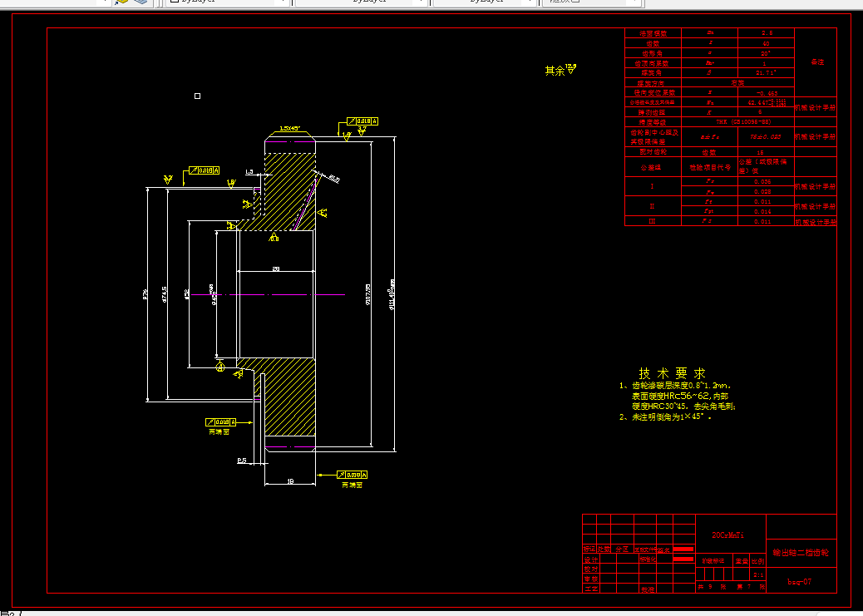Select the 未注明倒角为1×45° note
Viewport: 863px width, 616px height.
pos(672,417)
